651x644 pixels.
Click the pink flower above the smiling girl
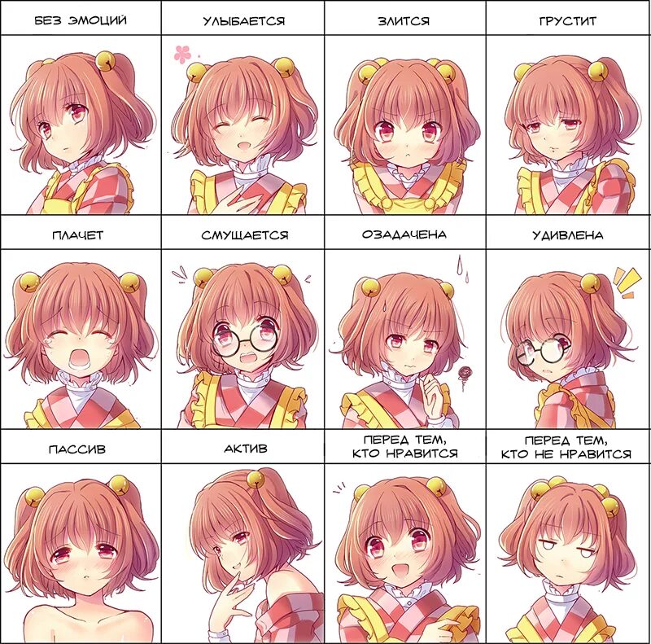(x=182, y=55)
